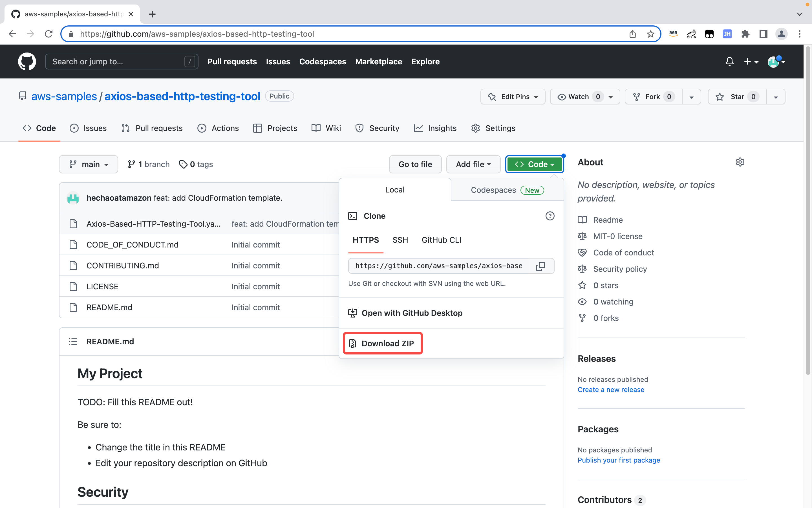Fork the repository
This screenshot has width=812, height=508.
653,97
